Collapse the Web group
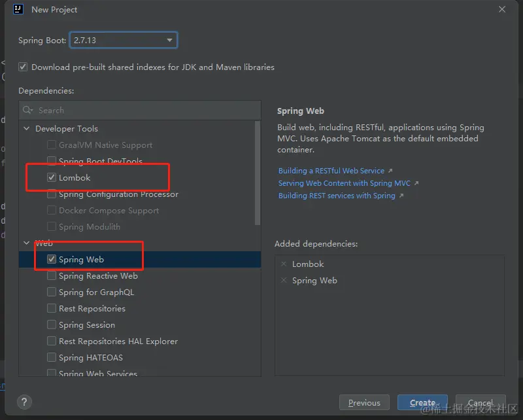 [x=26, y=243]
